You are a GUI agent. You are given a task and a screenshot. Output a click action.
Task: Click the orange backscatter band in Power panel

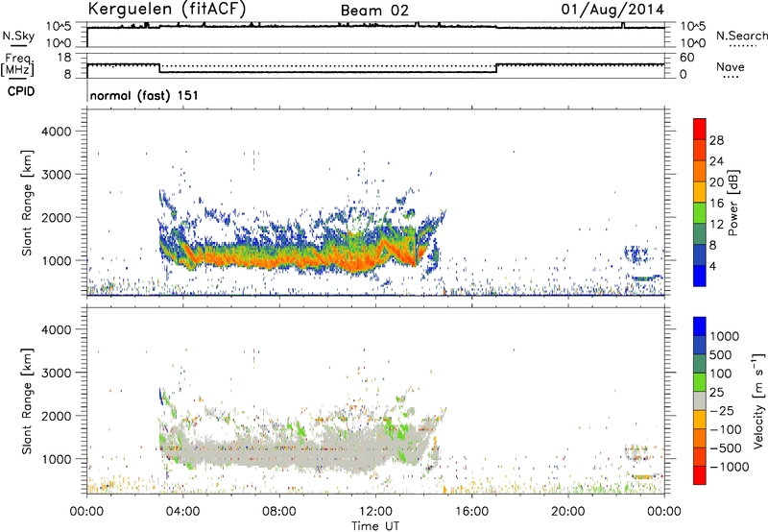click(x=294, y=258)
